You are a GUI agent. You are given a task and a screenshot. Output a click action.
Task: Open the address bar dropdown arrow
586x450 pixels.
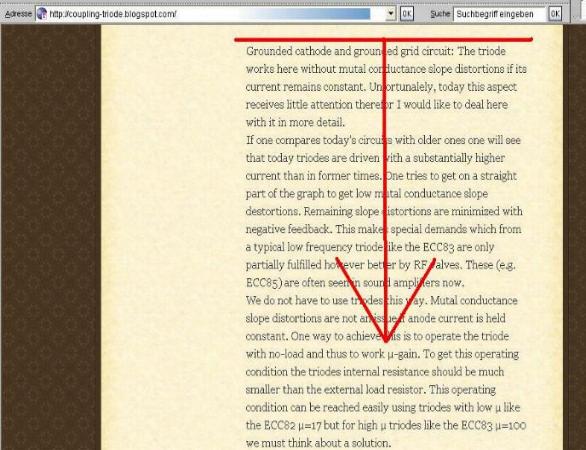point(390,14)
